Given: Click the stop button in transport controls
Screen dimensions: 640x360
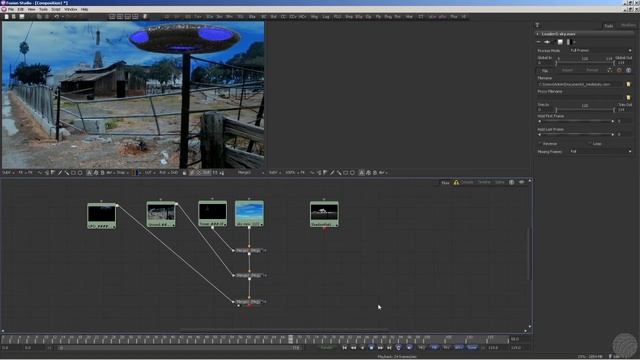Looking at the screenshot, I should click(371, 348).
